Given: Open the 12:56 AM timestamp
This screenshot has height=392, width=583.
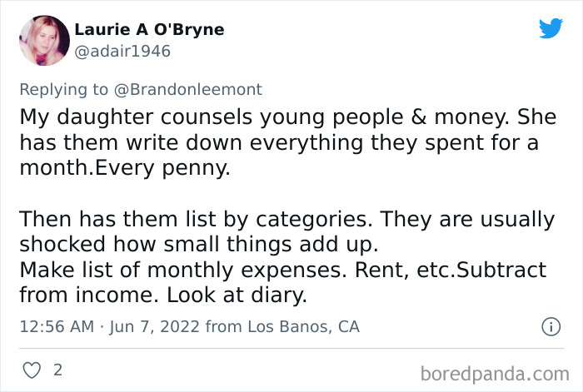Looking at the screenshot, I should [x=56, y=327].
